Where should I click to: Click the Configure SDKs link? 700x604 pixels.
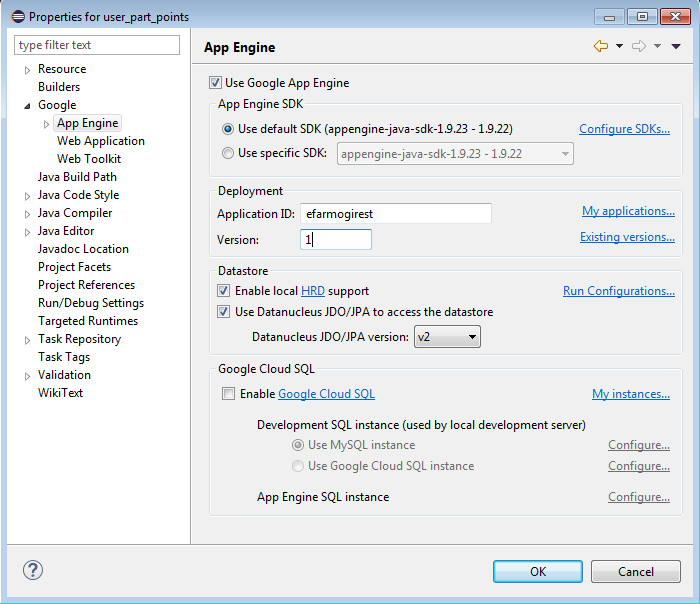click(x=626, y=129)
